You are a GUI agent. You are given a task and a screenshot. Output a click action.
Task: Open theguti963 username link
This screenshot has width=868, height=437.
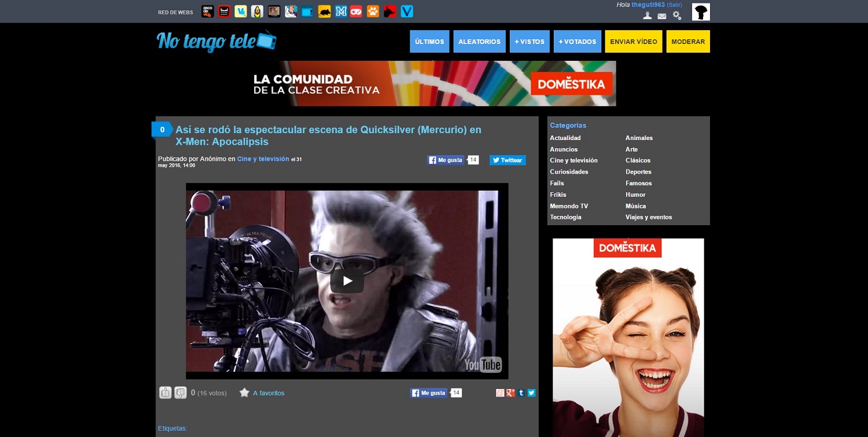click(648, 5)
